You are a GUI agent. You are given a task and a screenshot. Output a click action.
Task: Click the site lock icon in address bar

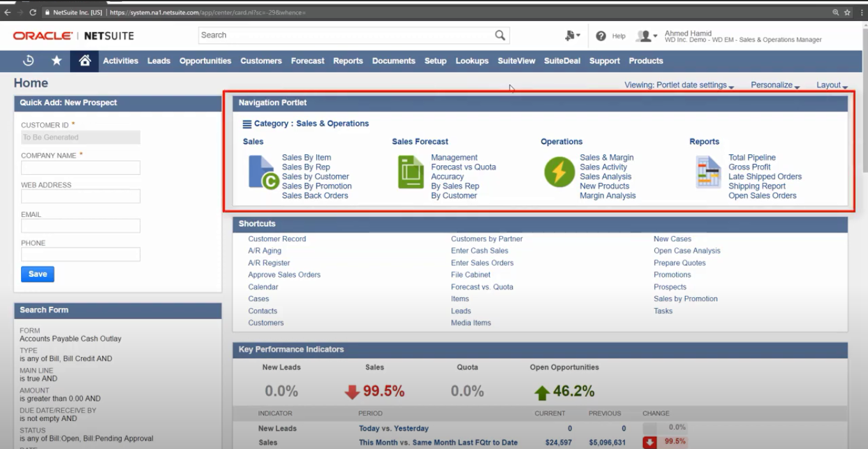tap(48, 12)
